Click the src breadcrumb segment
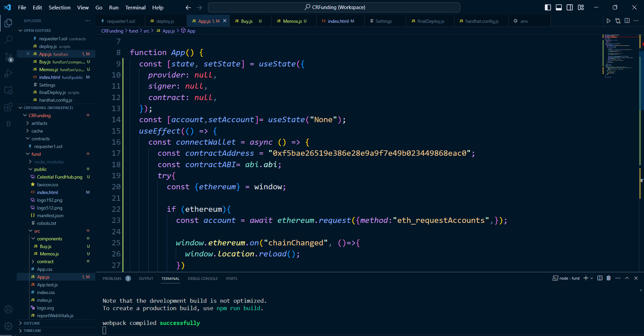644x336 pixels. click(x=146, y=31)
